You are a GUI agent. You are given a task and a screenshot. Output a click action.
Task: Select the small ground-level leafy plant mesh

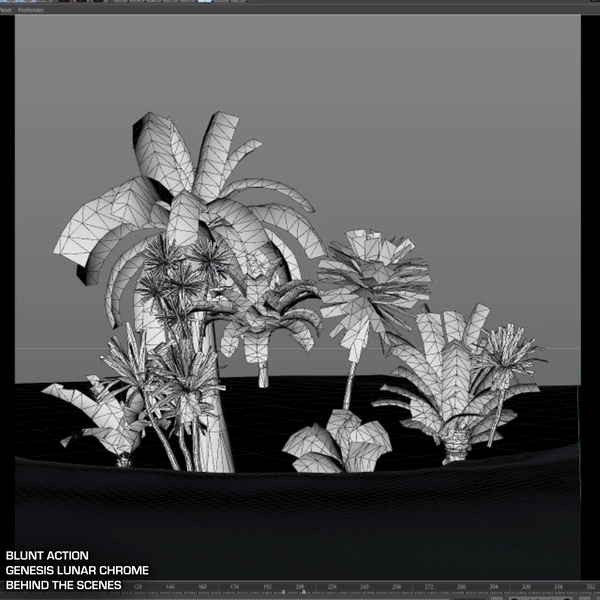point(337,442)
